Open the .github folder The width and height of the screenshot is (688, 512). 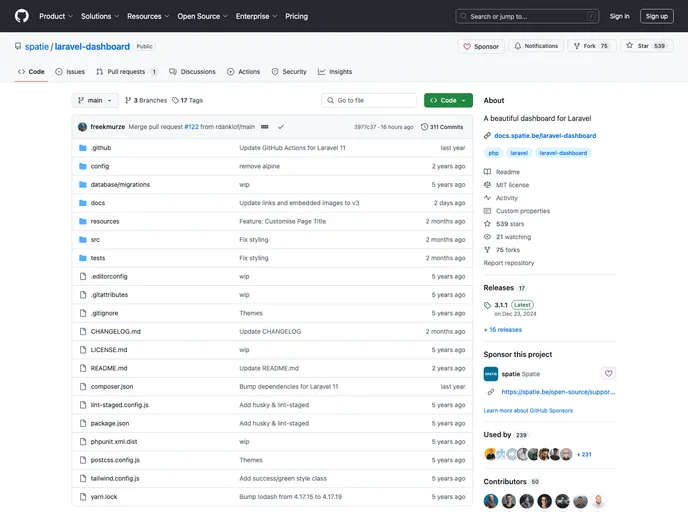point(101,148)
